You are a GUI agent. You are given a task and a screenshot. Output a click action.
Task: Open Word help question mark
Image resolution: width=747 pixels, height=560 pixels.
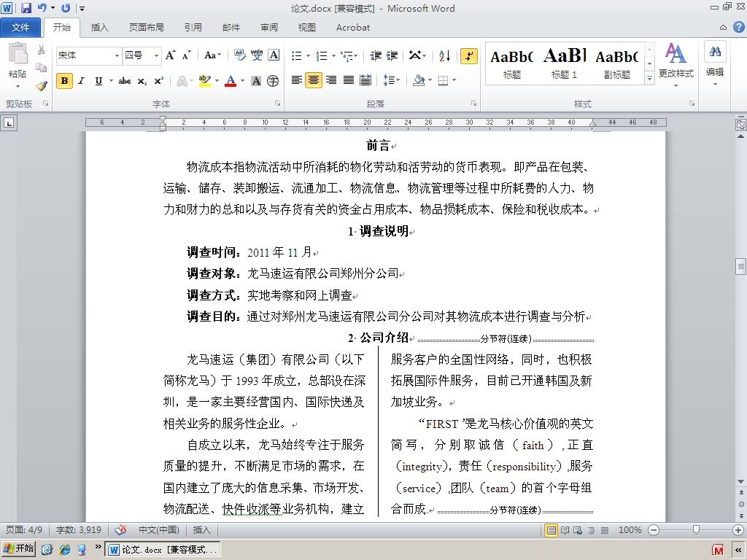[x=738, y=27]
